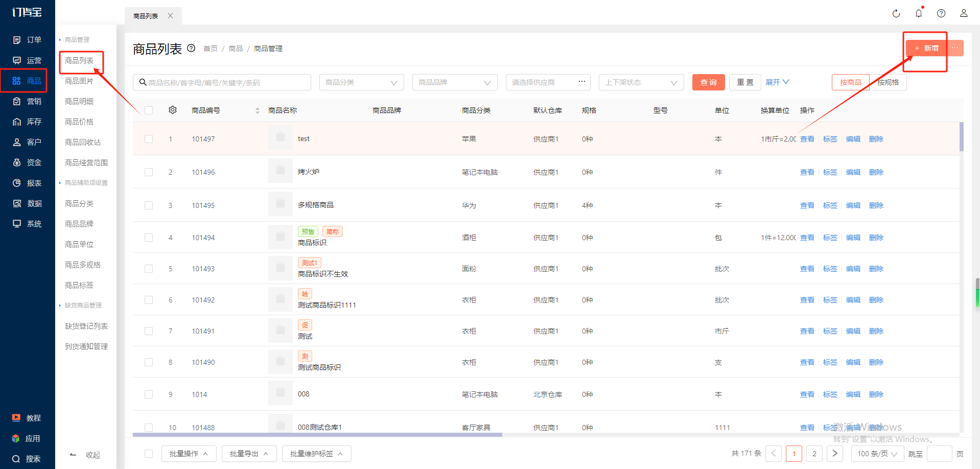
Task: Open the user account icon
Action: [x=963, y=14]
